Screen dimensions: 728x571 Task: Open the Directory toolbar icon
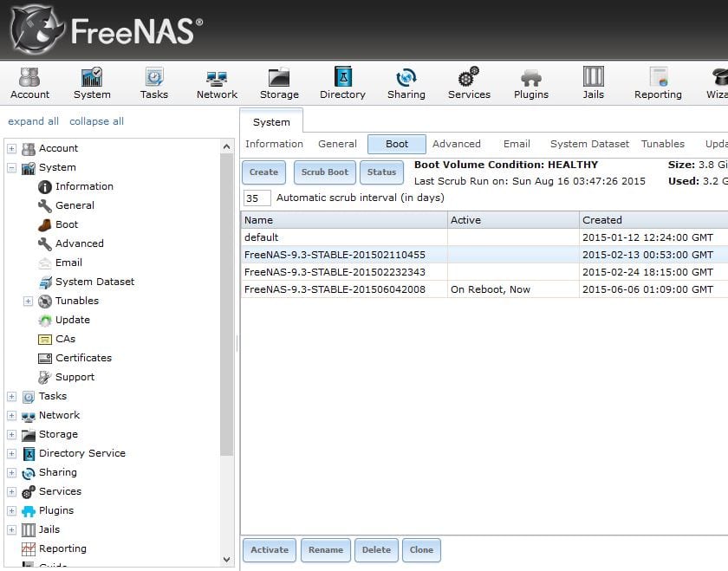tap(342, 83)
